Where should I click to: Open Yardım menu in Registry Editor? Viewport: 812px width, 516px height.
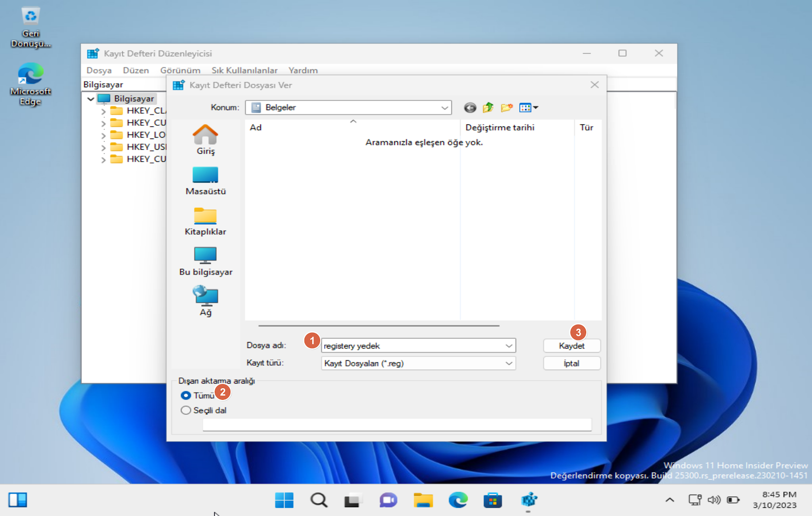click(x=303, y=70)
